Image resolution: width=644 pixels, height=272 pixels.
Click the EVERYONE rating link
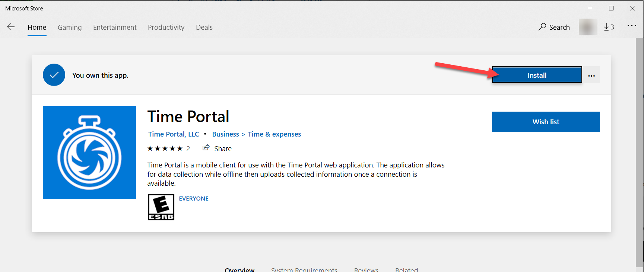pyautogui.click(x=194, y=199)
